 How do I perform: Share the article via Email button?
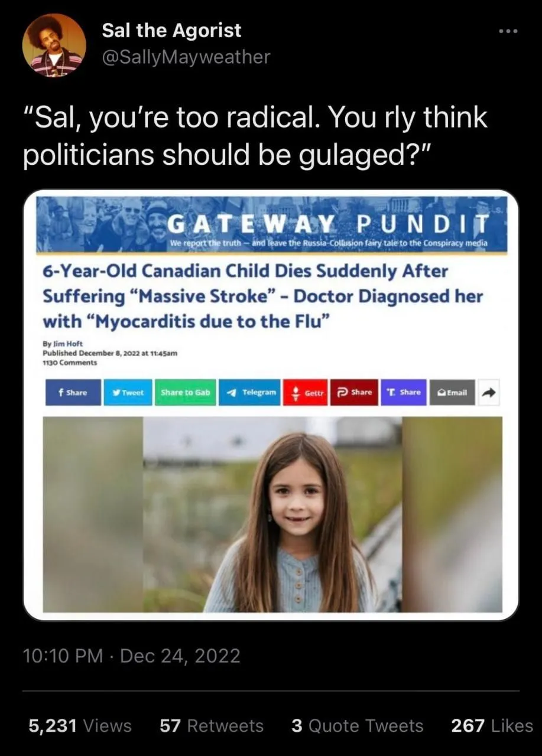pyautogui.click(x=452, y=392)
